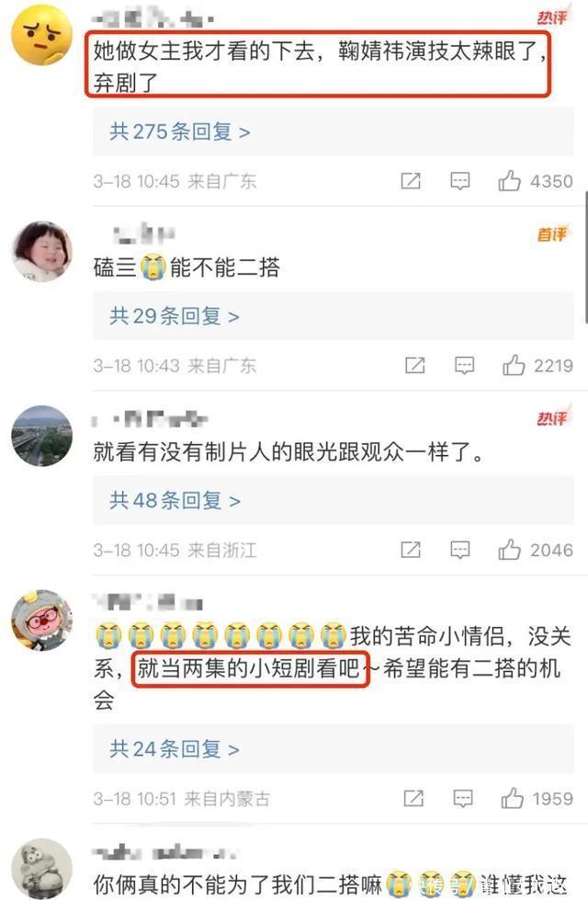Share the comment posted at 3-18 10:45 from 广东

410,181
